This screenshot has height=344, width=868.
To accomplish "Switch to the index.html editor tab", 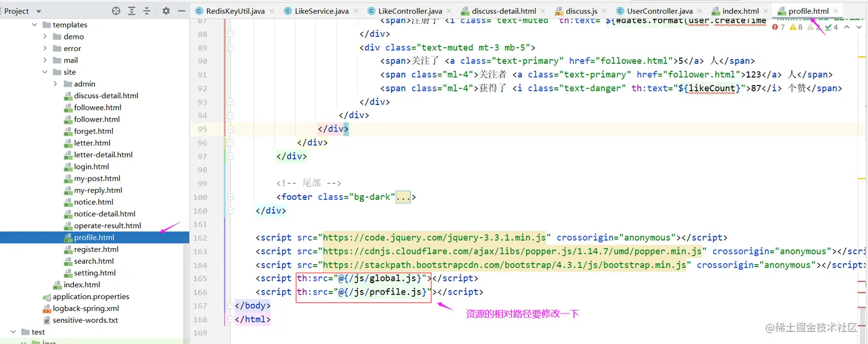I will (740, 11).
